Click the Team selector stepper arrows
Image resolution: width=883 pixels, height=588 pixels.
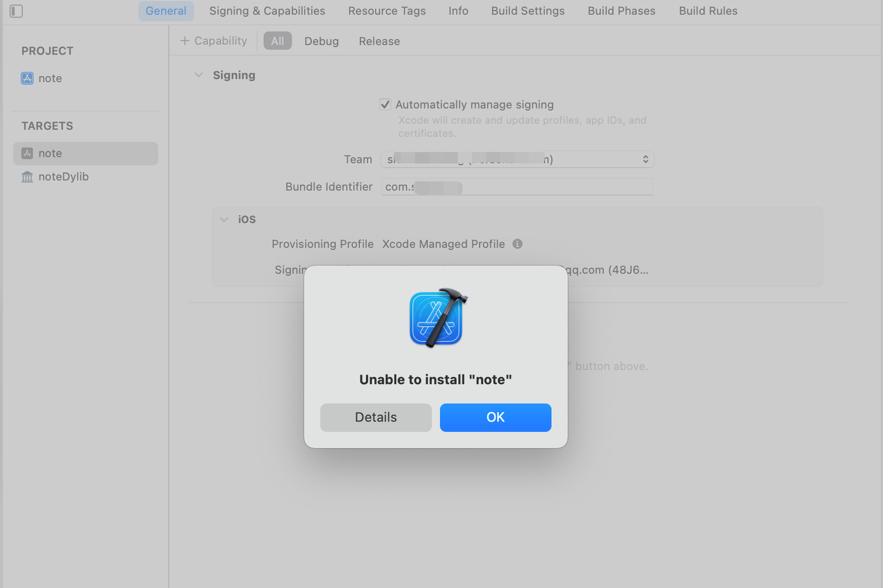[645, 159]
